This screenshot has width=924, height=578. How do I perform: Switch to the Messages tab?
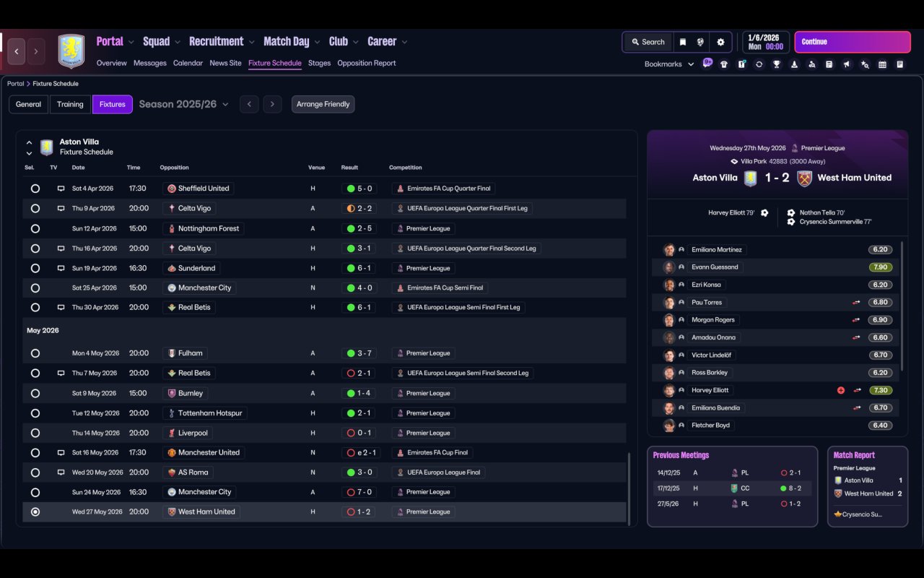pos(150,63)
